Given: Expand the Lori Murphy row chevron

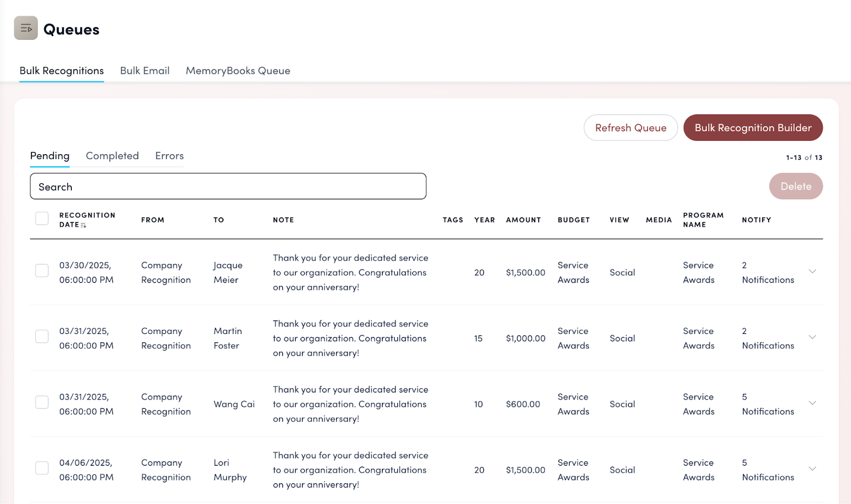Looking at the screenshot, I should (x=812, y=469).
